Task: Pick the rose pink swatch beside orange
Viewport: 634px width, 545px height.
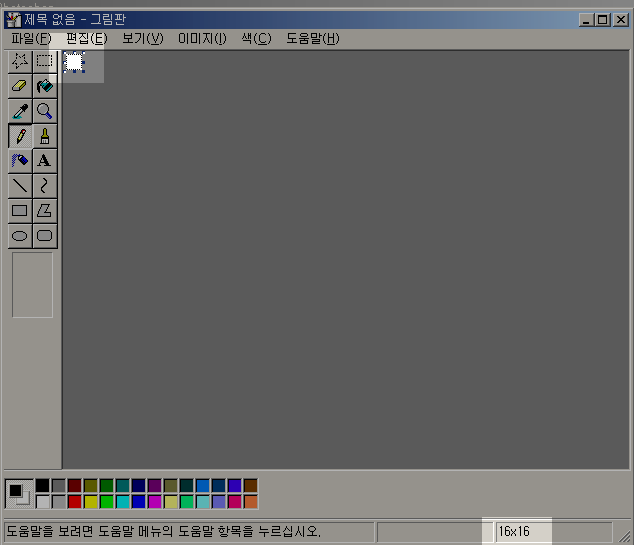Action: pyautogui.click(x=235, y=502)
